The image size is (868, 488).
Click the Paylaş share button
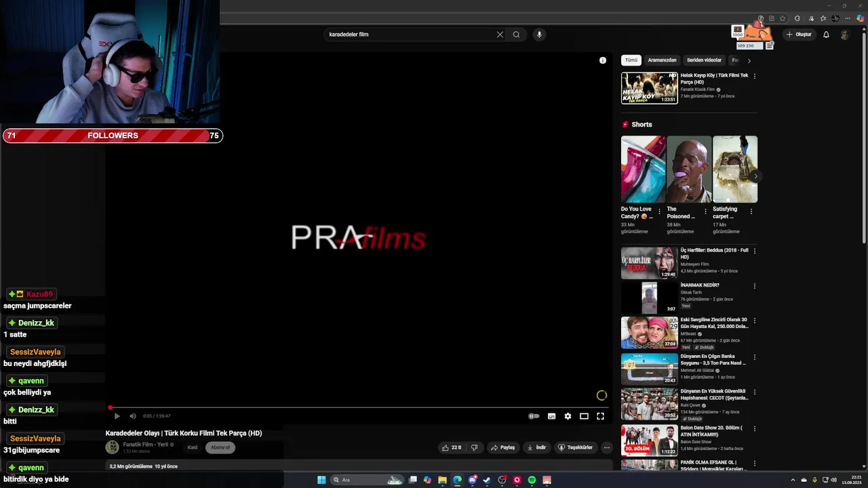[503, 447]
